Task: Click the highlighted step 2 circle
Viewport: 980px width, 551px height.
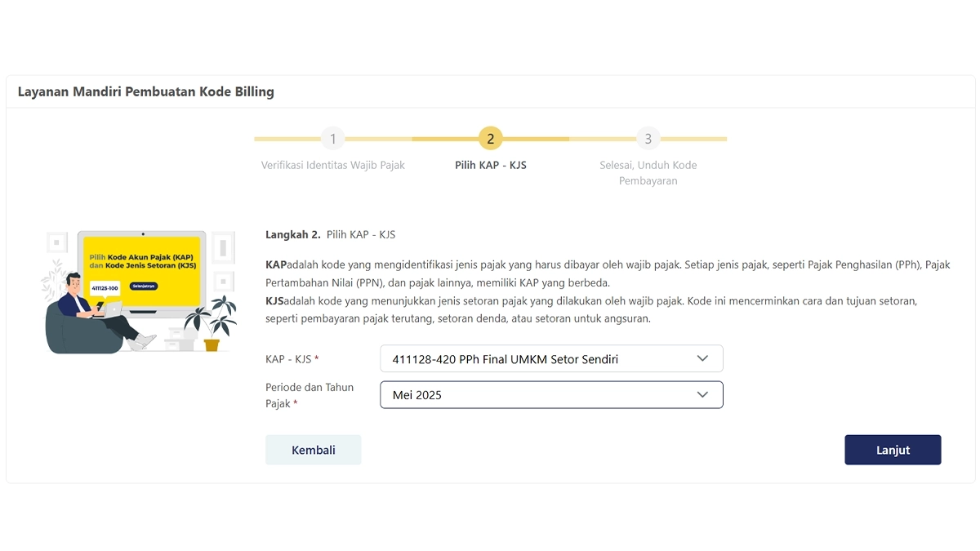Action: (491, 139)
